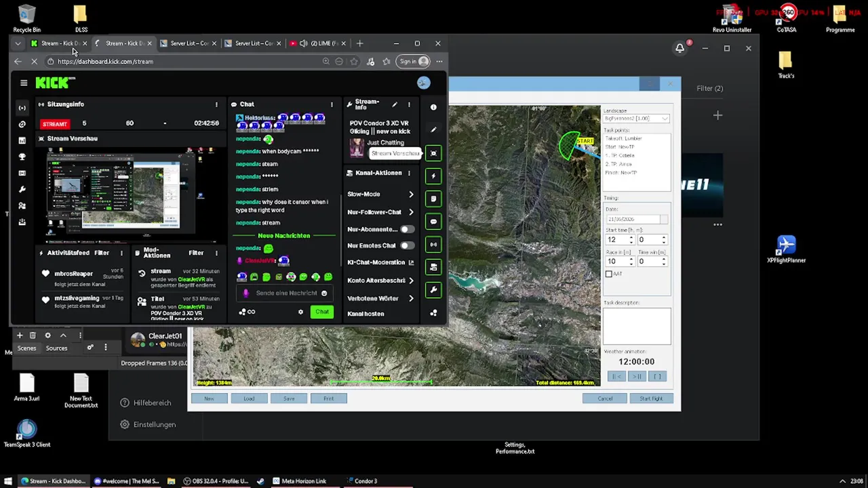Open emoji picker in message field
The width and height of the screenshot is (868, 488).
pos(324,293)
